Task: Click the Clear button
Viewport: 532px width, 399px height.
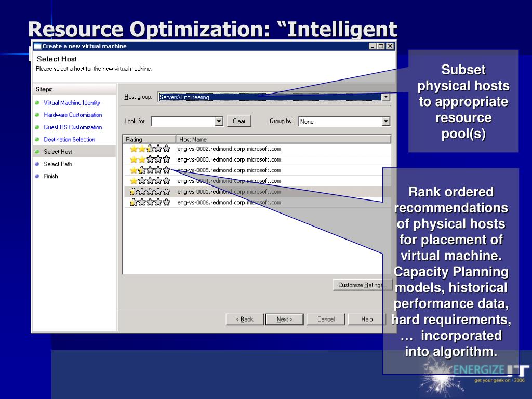Action: (239, 121)
